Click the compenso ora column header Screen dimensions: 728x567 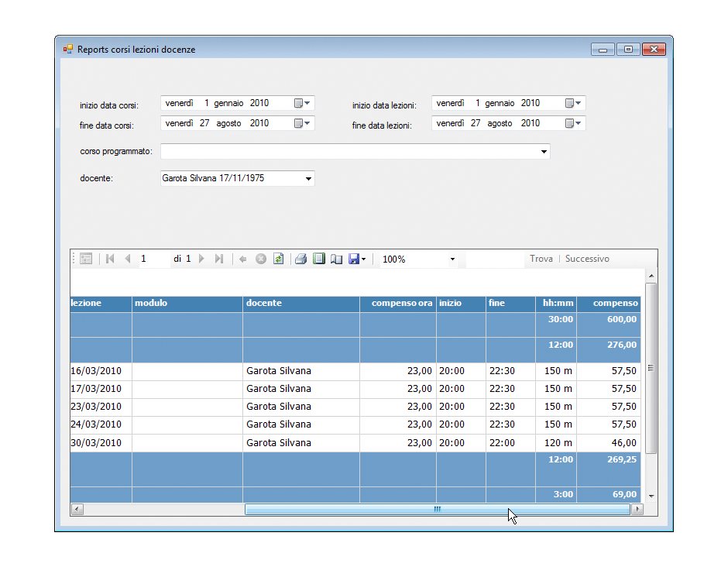point(398,303)
